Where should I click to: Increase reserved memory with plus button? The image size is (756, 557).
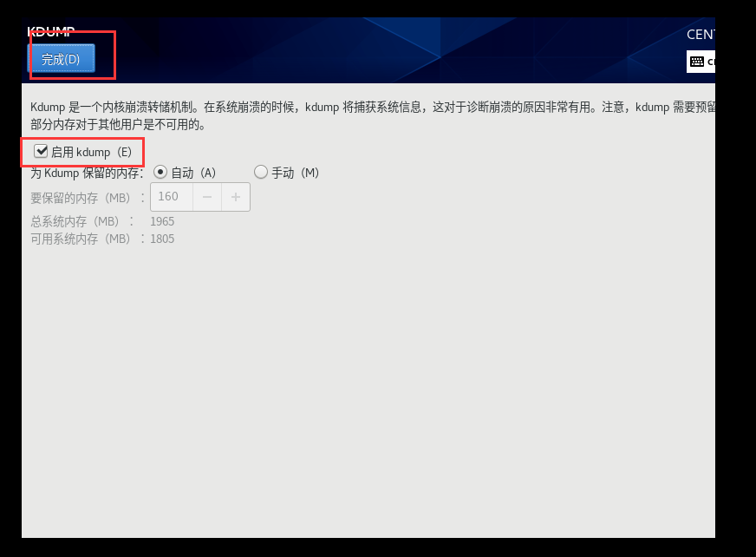tap(236, 197)
